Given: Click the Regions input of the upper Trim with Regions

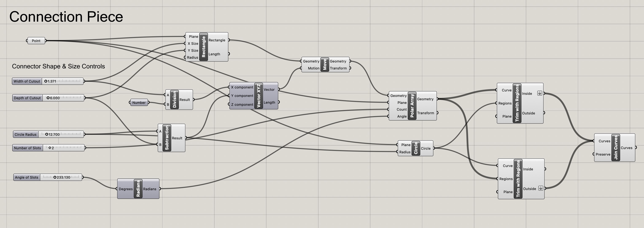Looking at the screenshot, I should point(505,103).
